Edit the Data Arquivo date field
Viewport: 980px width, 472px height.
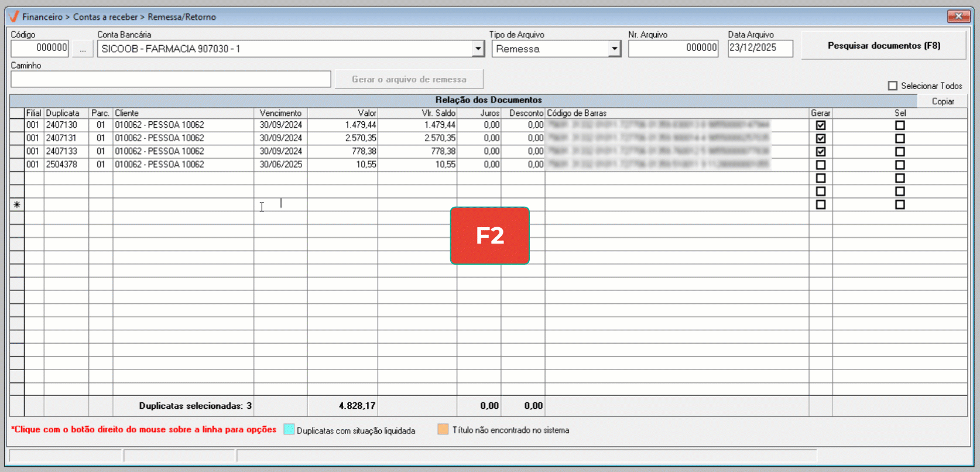tap(760, 48)
